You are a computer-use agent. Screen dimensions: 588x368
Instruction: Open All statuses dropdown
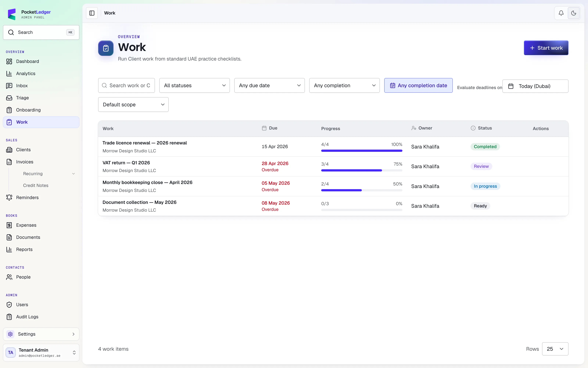tap(194, 85)
